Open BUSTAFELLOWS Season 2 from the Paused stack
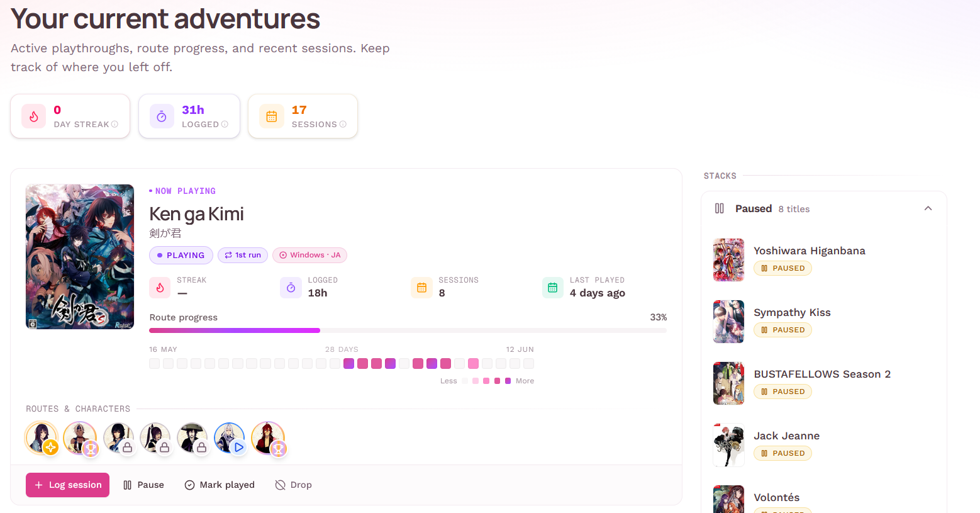The image size is (980, 513). 822,374
